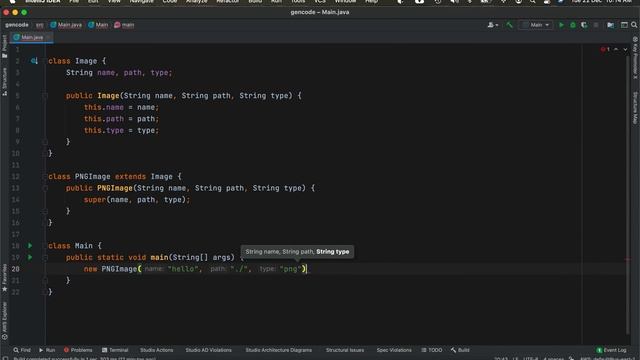Open Search Everywhere magnifier in the toolbar
Image resolution: width=640 pixels, height=360 pixels.
(634, 25)
